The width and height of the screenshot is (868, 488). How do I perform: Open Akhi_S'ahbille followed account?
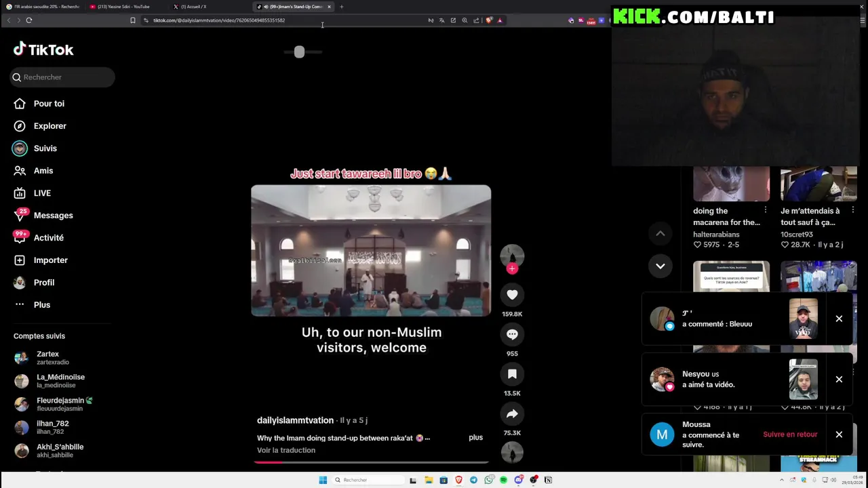pos(50,451)
